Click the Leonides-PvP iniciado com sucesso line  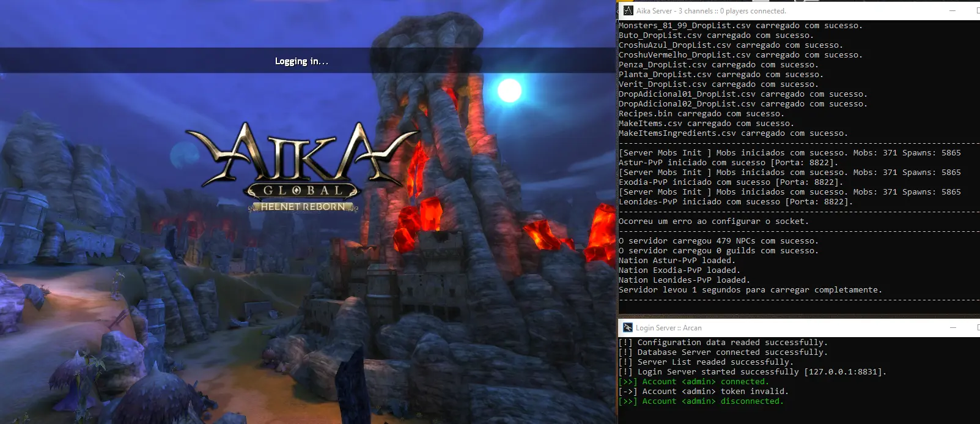point(736,202)
